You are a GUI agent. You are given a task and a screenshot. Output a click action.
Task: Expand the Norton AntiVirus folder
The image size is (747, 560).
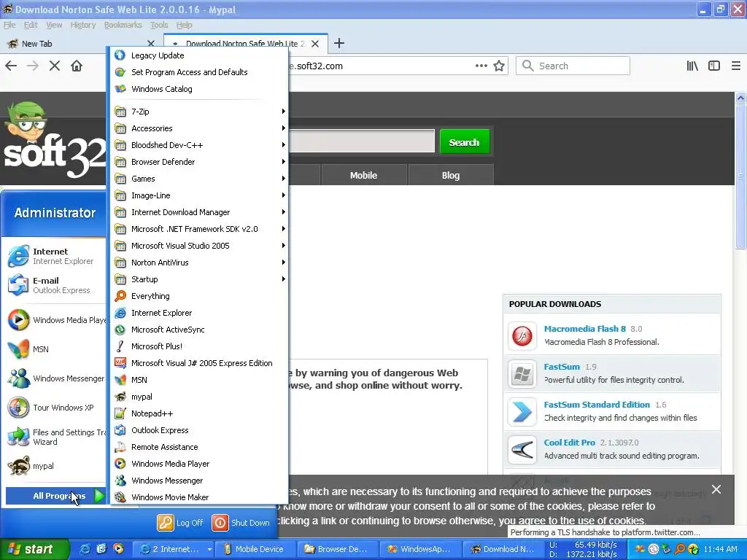point(198,262)
